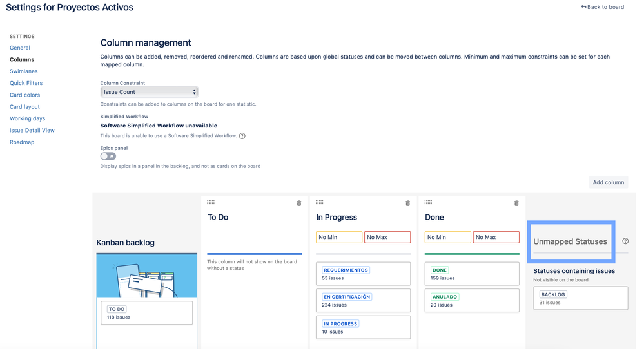Click 'Statuses containing issues' label
Image resolution: width=644 pixels, height=349 pixels.
click(574, 271)
